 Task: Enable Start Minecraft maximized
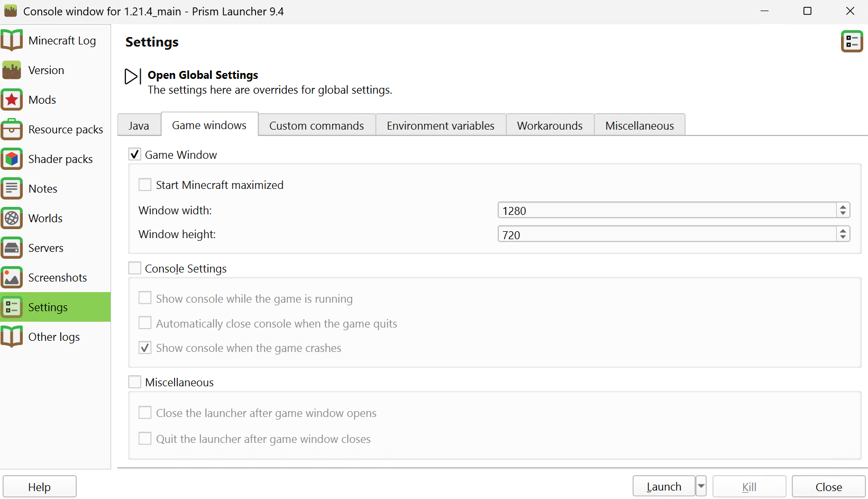pyautogui.click(x=145, y=185)
